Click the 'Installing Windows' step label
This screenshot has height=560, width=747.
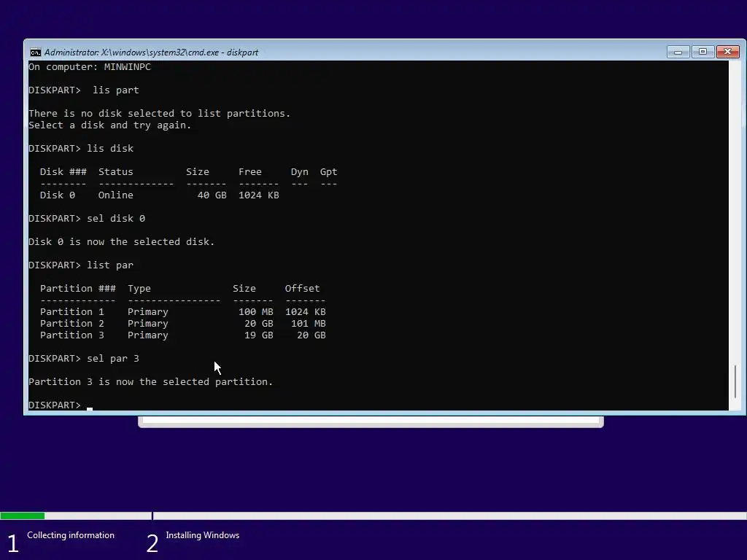tap(203, 535)
